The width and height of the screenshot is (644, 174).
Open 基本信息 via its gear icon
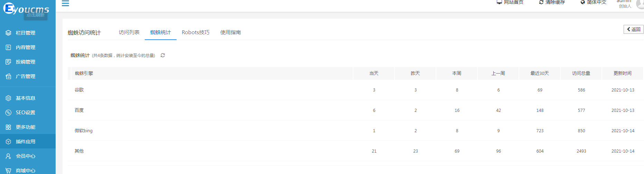8,98
